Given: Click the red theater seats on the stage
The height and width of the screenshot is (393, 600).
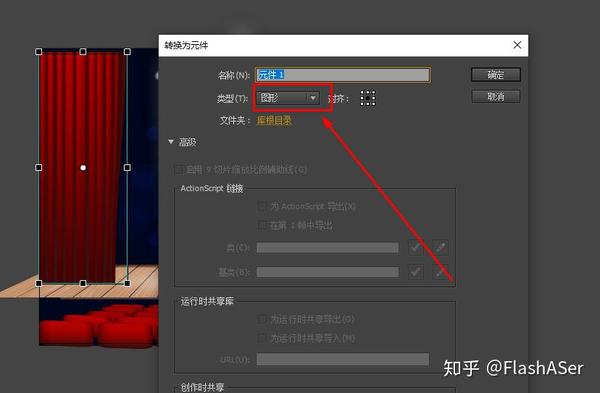Looking at the screenshot, I should 99,325.
